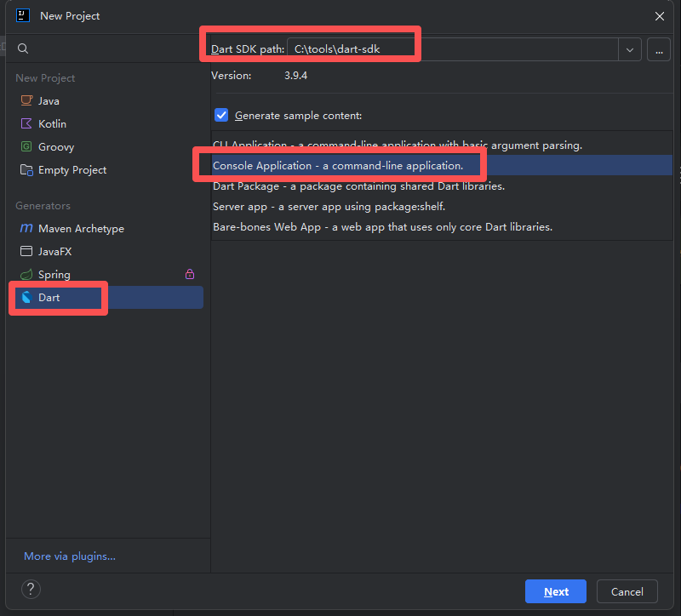Select Server app template

[x=442, y=206]
